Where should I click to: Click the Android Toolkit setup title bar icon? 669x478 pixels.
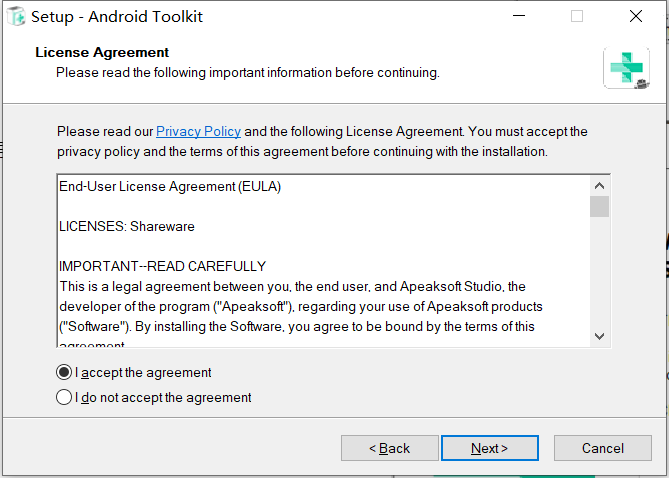coord(16,16)
